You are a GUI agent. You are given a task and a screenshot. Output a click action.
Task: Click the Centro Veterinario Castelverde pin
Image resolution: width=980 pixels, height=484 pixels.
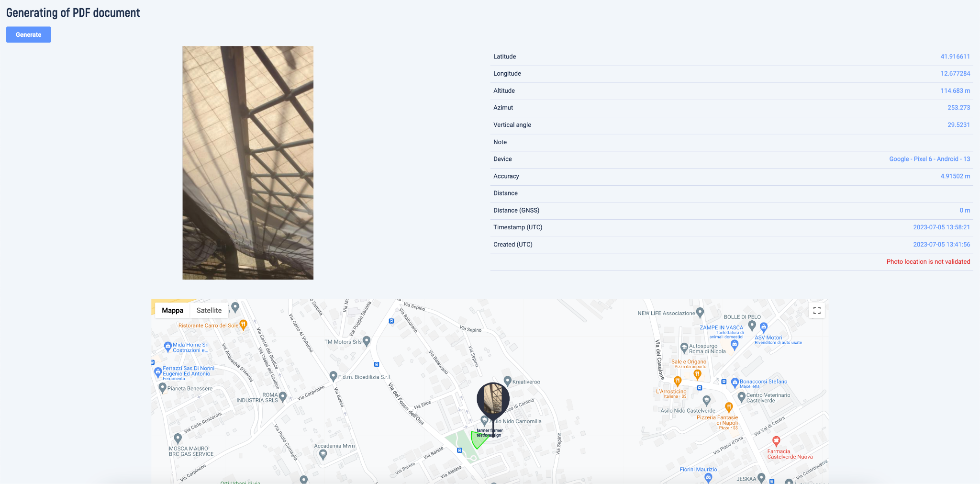coord(741,396)
